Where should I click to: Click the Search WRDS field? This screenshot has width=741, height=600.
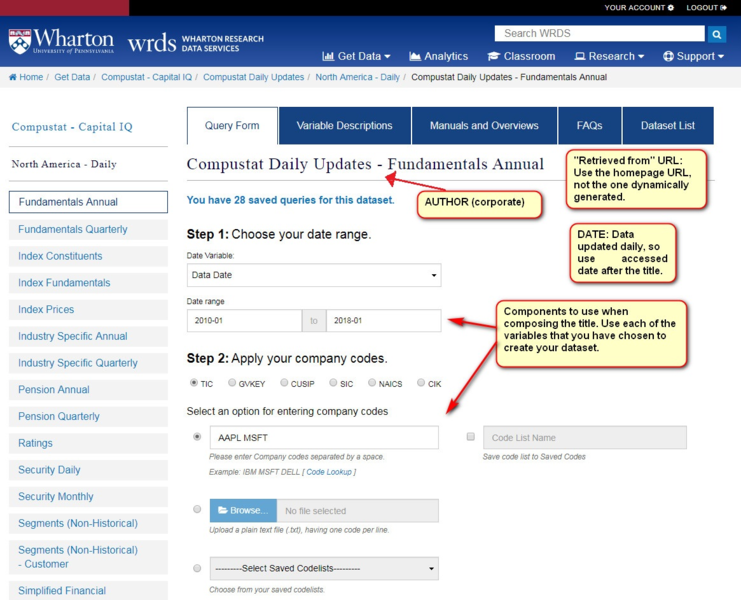[599, 34]
